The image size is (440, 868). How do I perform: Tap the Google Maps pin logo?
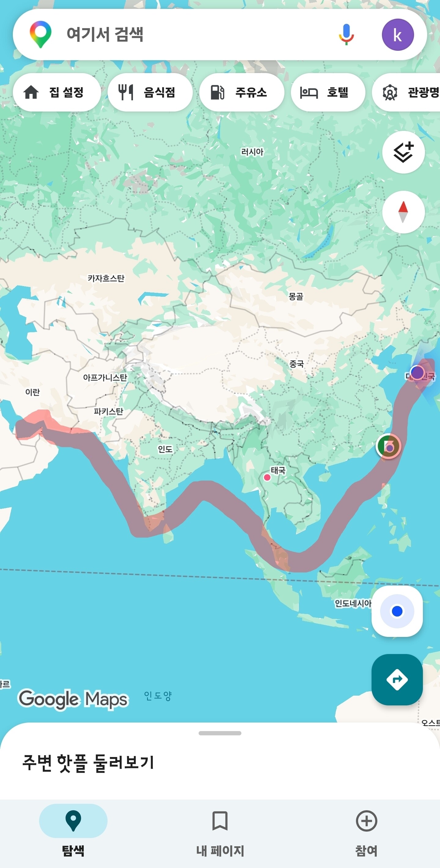(40, 34)
